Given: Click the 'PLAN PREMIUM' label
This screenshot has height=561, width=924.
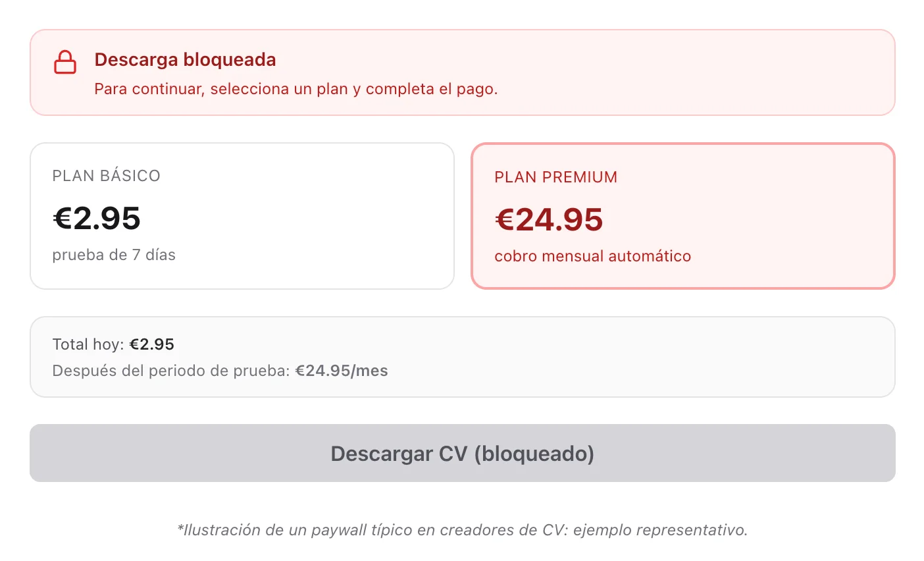Looking at the screenshot, I should pyautogui.click(x=555, y=177).
